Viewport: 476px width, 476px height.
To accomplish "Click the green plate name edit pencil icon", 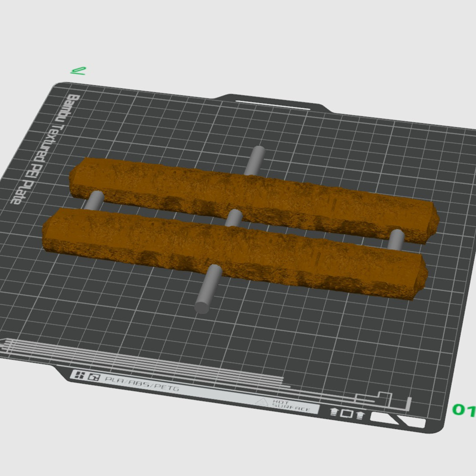I will coord(78,71).
